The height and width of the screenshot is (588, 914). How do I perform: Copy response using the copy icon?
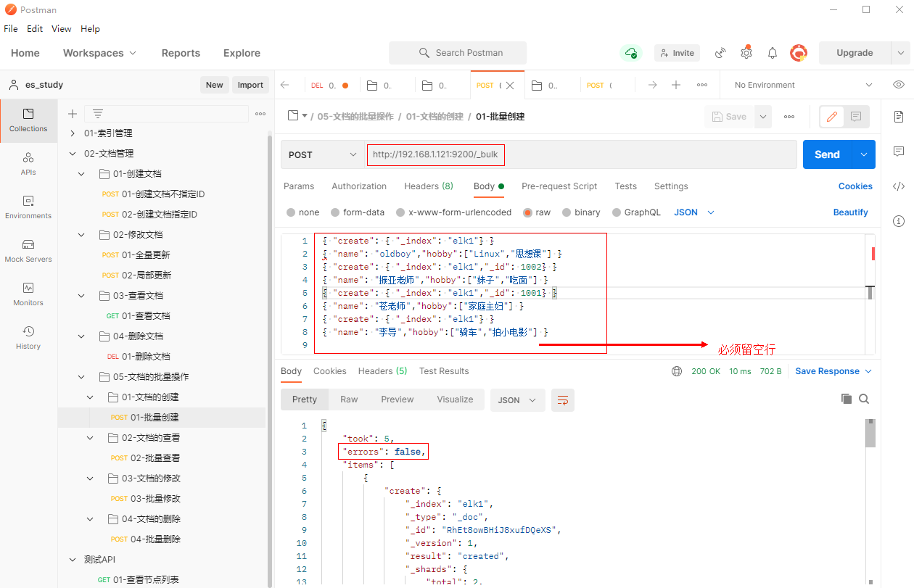846,399
